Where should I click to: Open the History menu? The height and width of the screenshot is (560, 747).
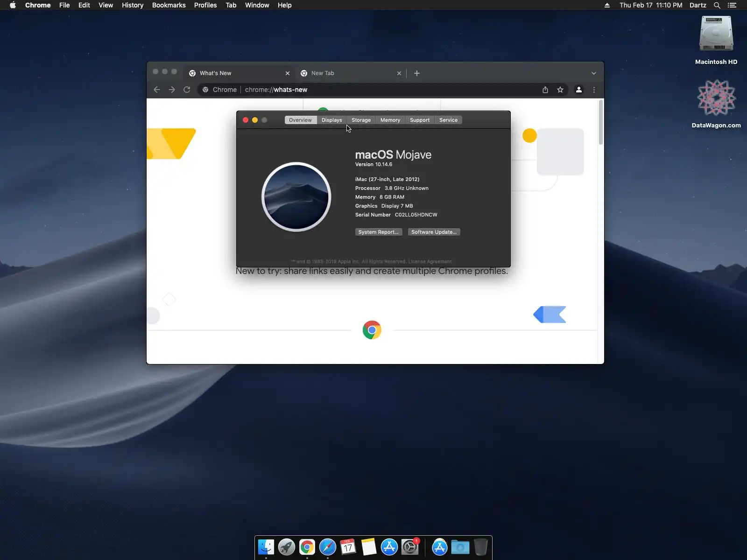click(x=133, y=5)
